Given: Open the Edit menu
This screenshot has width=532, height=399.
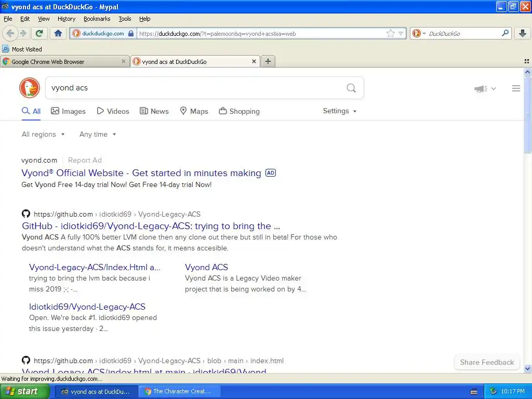Looking at the screenshot, I should click(x=25, y=19).
